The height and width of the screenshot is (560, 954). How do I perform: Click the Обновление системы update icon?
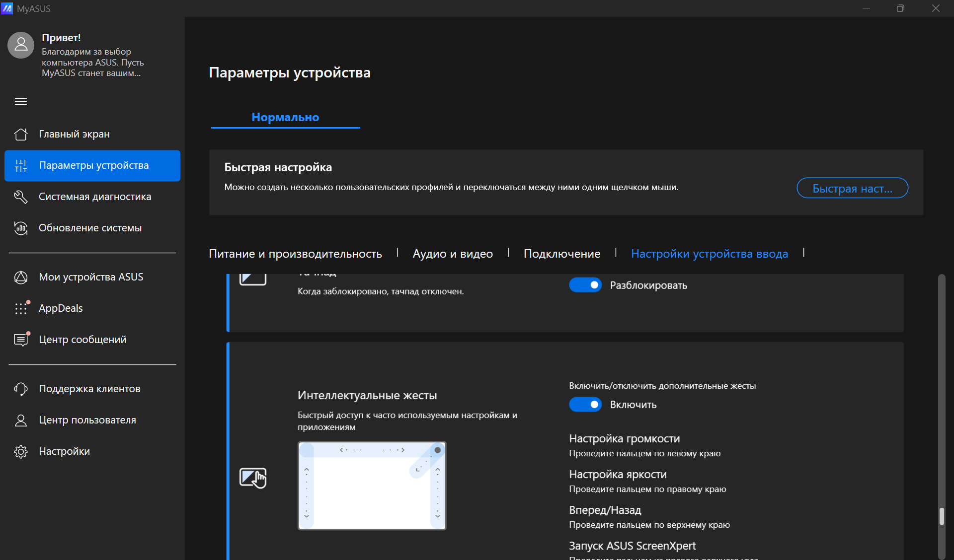(x=21, y=228)
